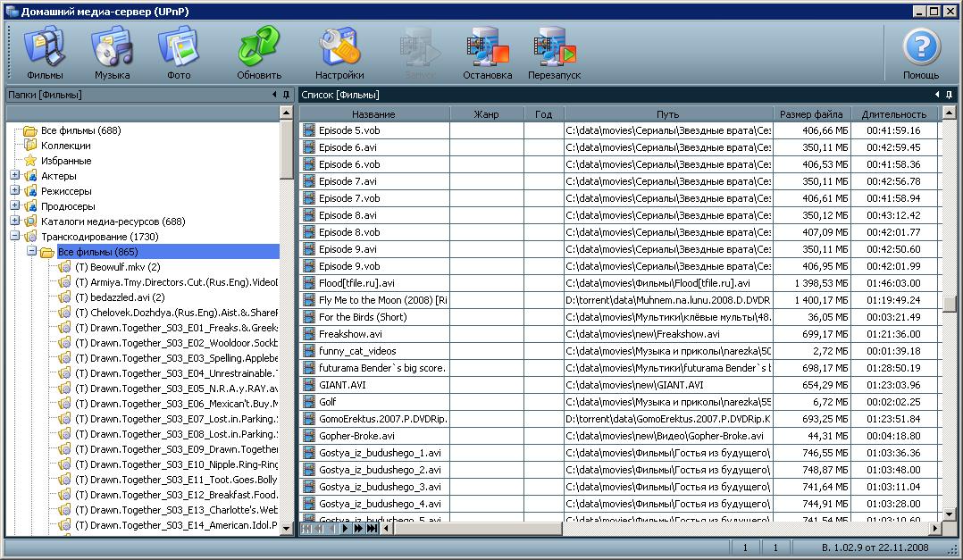Screen dimensions: 963x560
Task: Open the Фото (Photo) section
Action: pyautogui.click(x=179, y=54)
